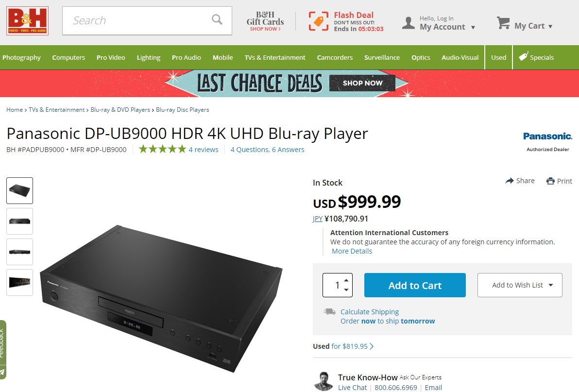Select the front-panel open product thumbnail
Viewport: 579px width, 392px height.
[19, 282]
